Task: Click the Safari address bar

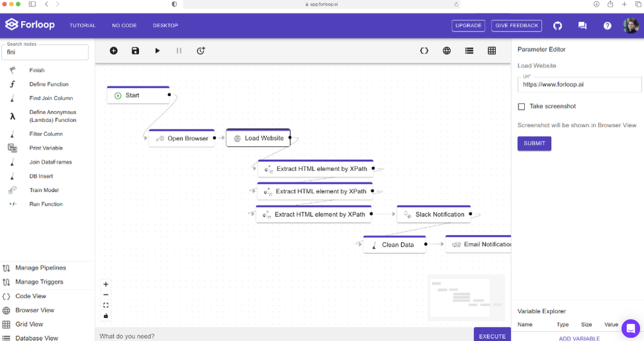Action: click(321, 4)
